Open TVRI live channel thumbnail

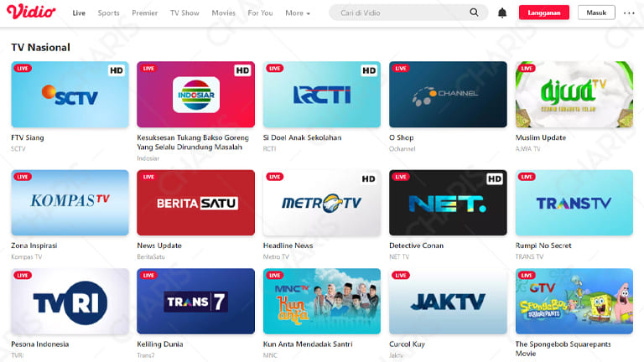[70, 302]
